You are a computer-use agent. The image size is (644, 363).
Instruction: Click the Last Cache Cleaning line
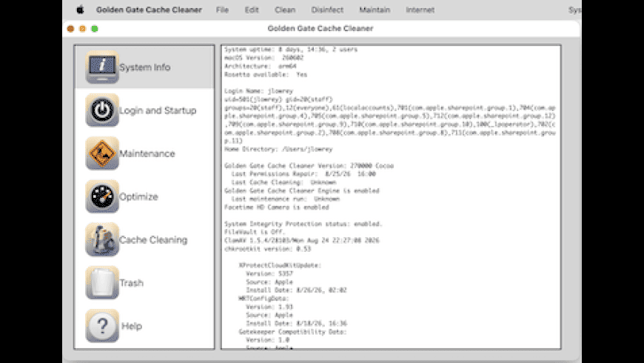284,182
